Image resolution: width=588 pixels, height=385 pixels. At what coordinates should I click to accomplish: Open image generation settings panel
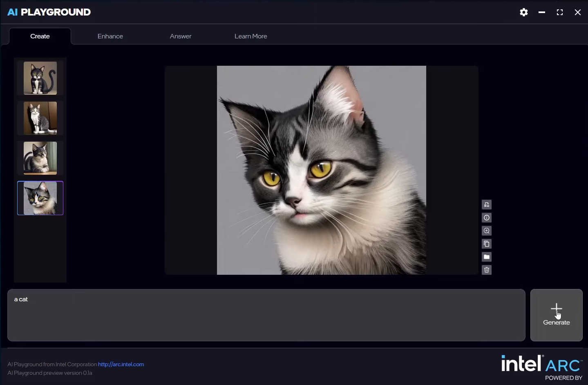pyautogui.click(x=486, y=205)
